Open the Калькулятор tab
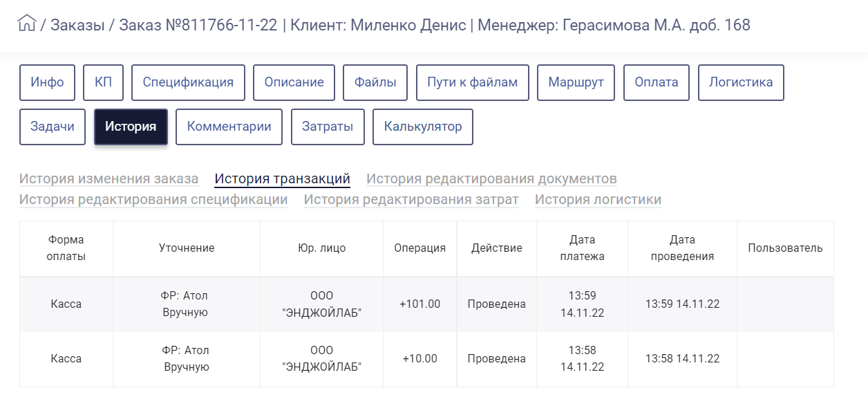This screenshot has width=868, height=406. [423, 127]
